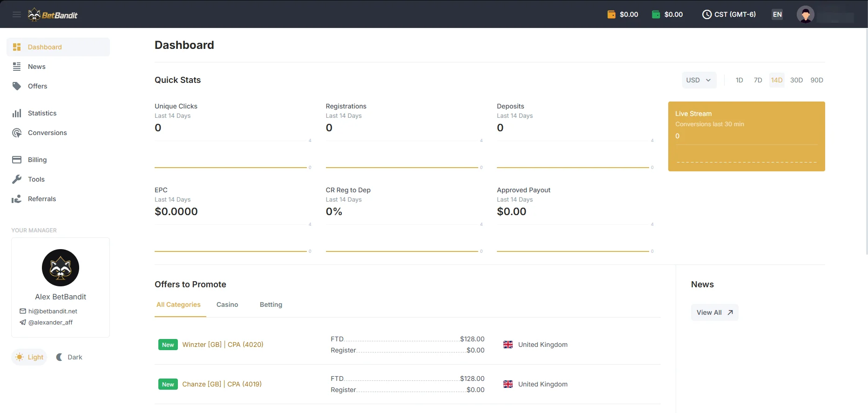This screenshot has width=868, height=413.
Task: Select the 7D time range
Action: tap(758, 80)
